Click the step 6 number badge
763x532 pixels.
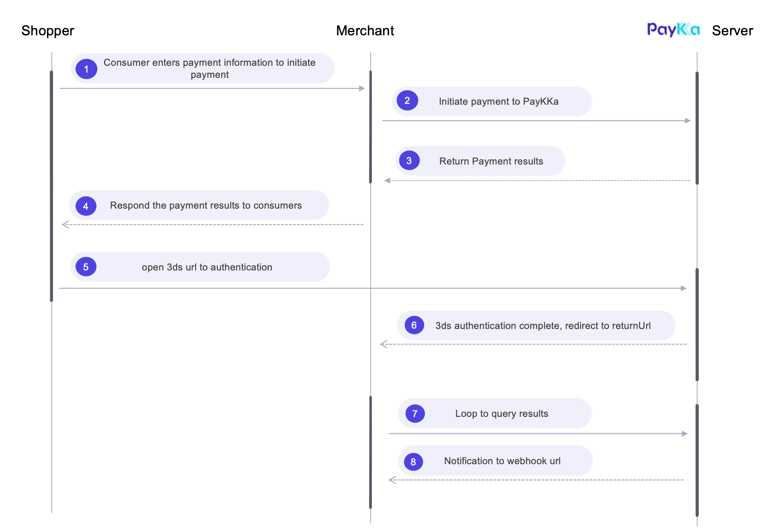(414, 325)
